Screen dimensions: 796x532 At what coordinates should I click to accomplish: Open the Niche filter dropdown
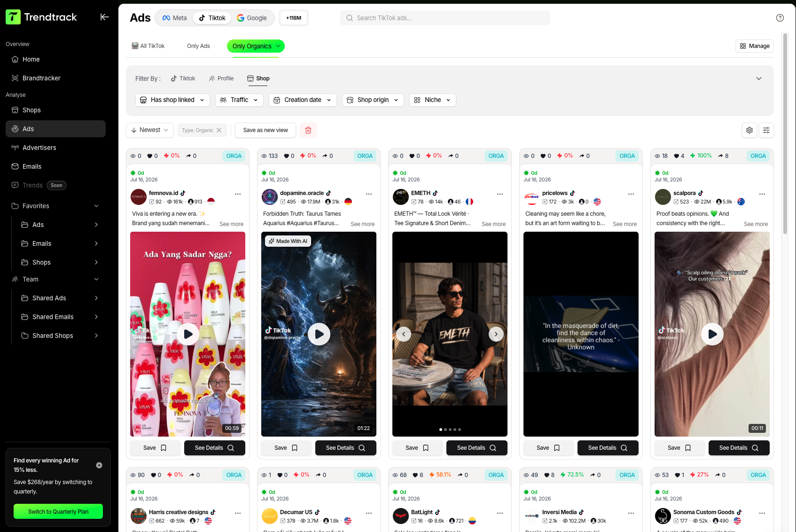[432, 100]
